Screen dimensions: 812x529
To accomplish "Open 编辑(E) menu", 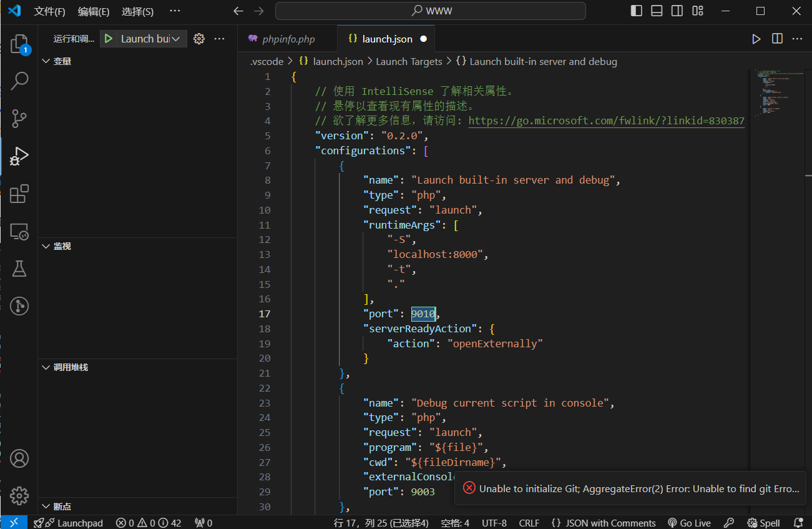I will 94,11.
